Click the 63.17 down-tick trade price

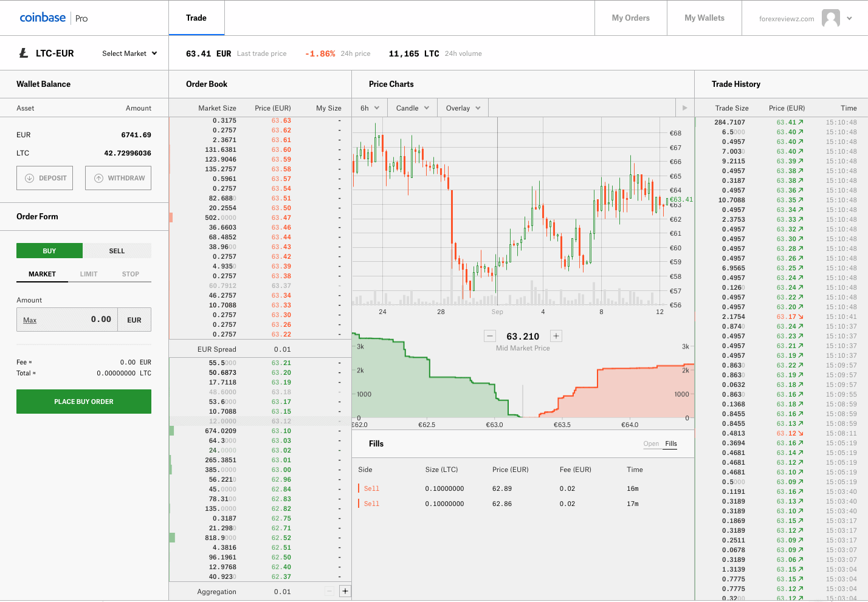tap(790, 316)
